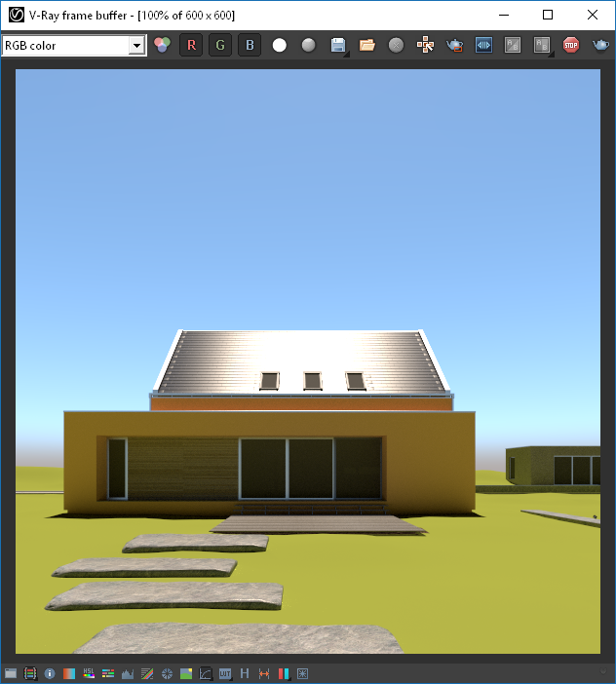This screenshot has height=684, width=616.
Task: Open A/B compare options icon
Action: 542,45
